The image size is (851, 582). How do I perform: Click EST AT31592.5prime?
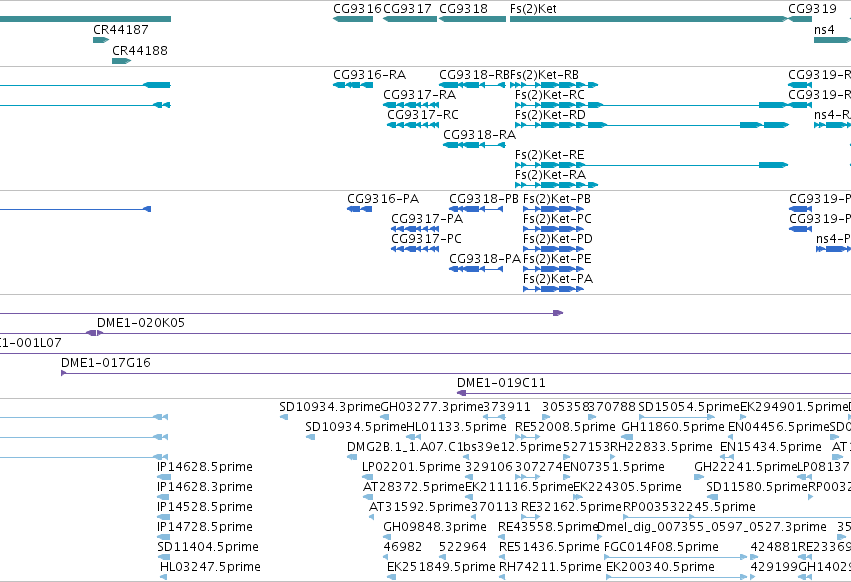click(373, 517)
